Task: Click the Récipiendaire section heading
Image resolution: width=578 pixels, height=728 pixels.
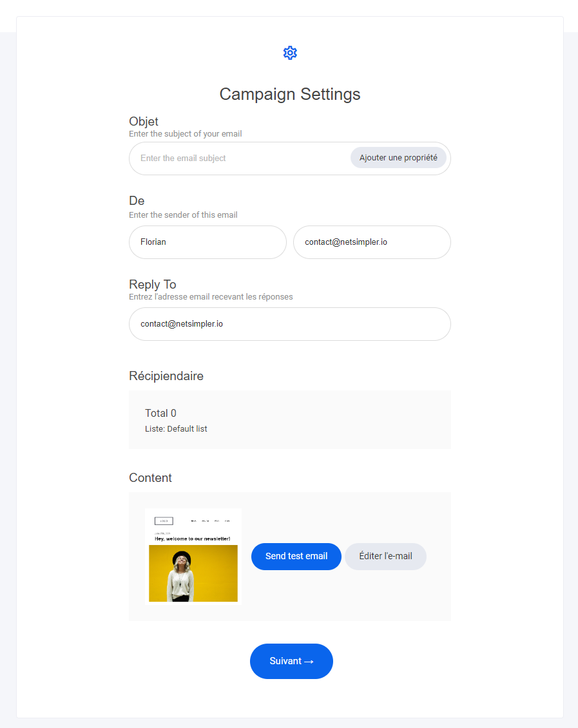Action: (x=166, y=376)
